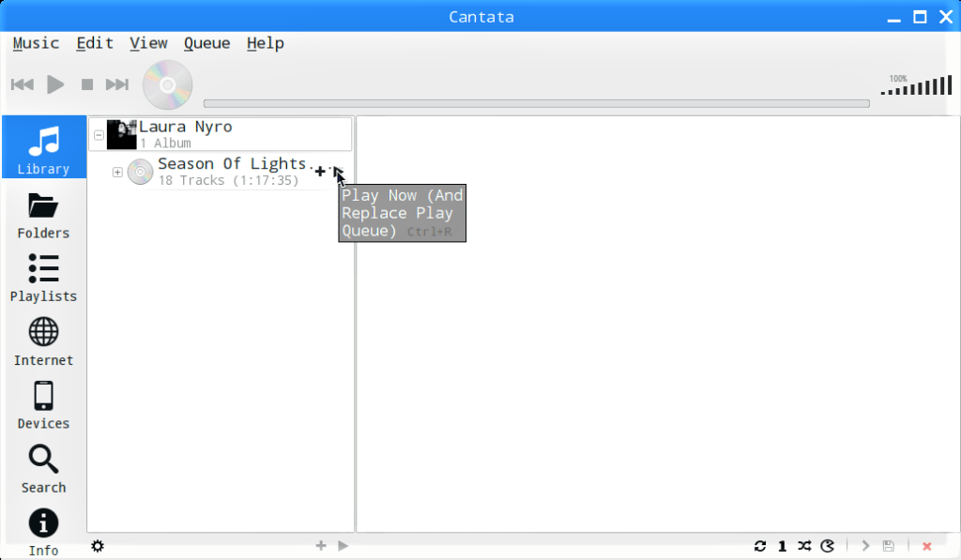The height and width of the screenshot is (560, 961).
Task: Open the Edit menu
Action: point(95,43)
